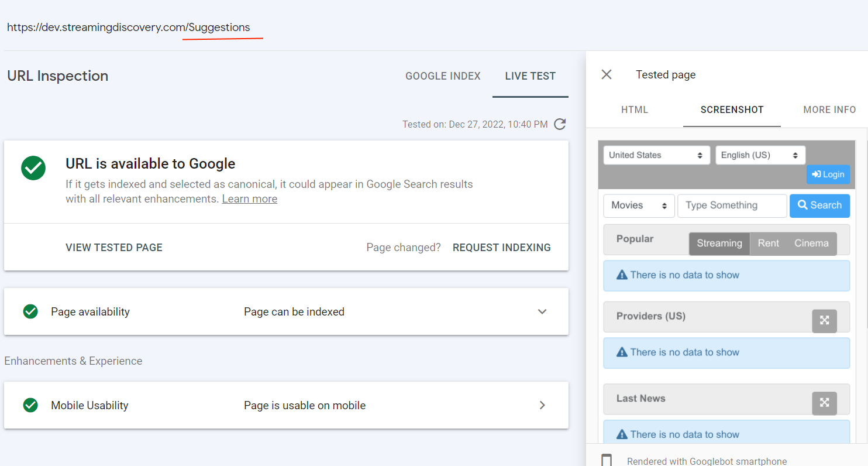Open the Learn more link
This screenshot has height=466, width=868.
coord(249,198)
